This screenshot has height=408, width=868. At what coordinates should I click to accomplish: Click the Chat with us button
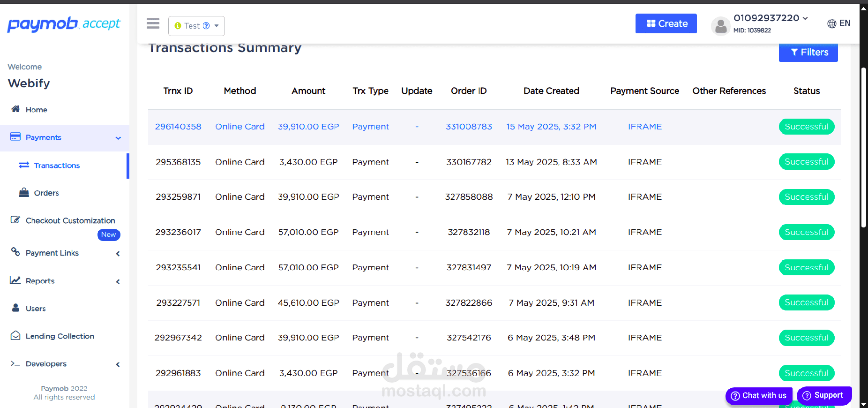[759, 396]
